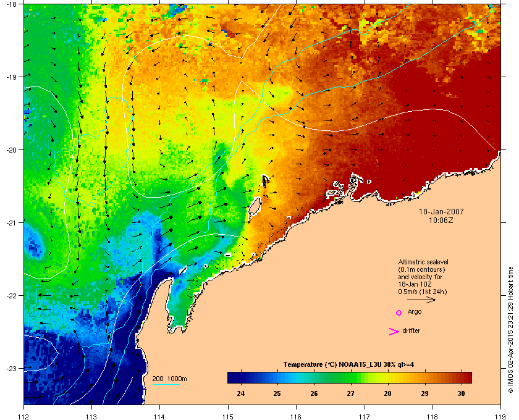Click the 'Argo' legend label
Screen dimensions: 519x420
(x=415, y=312)
